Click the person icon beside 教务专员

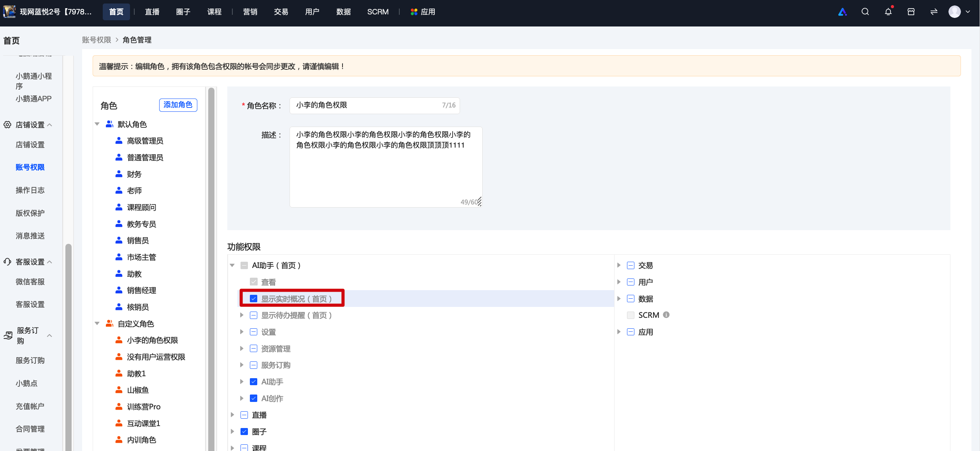[119, 224]
